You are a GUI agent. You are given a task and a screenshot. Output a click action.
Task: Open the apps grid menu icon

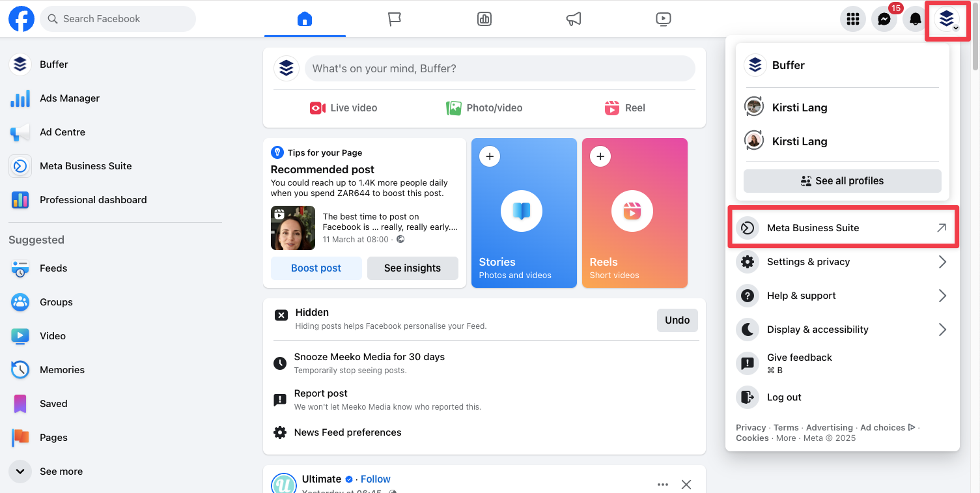[x=852, y=19]
